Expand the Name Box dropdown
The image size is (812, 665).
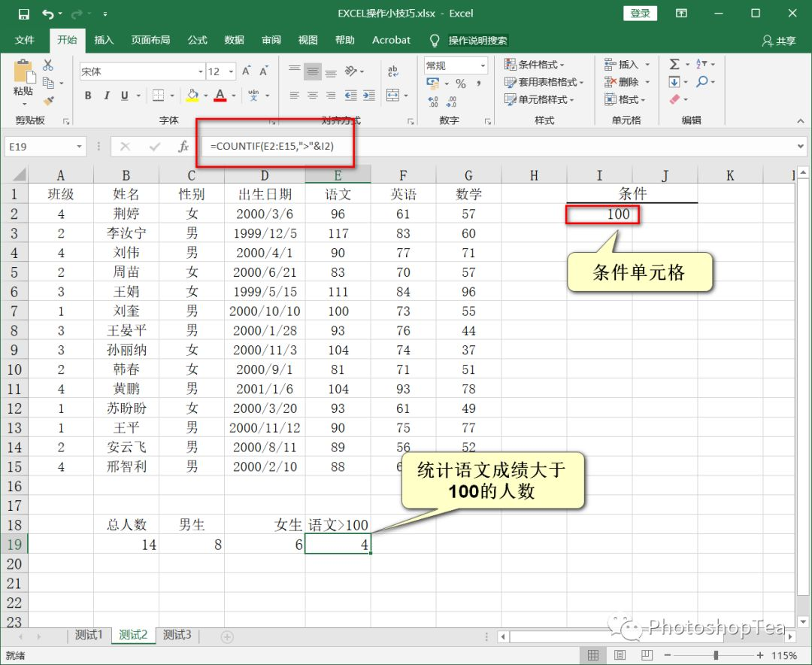pyautogui.click(x=79, y=147)
